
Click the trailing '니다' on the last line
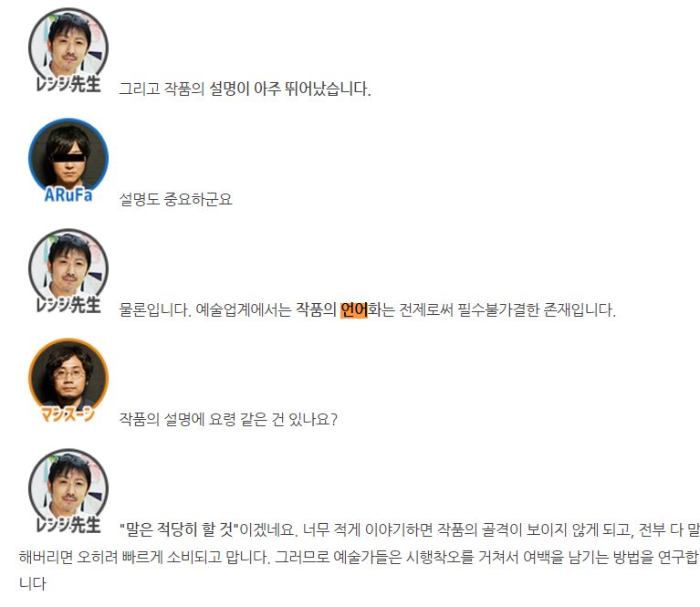tap(33, 583)
